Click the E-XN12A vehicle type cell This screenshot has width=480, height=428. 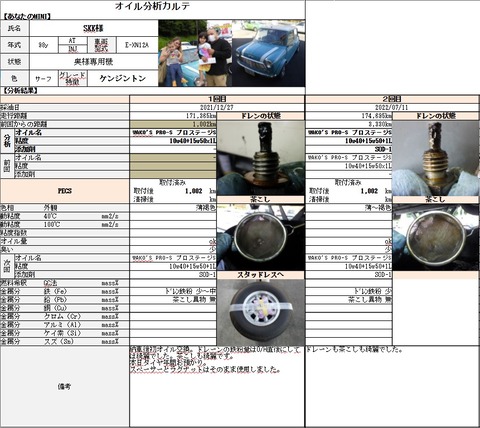point(137,45)
